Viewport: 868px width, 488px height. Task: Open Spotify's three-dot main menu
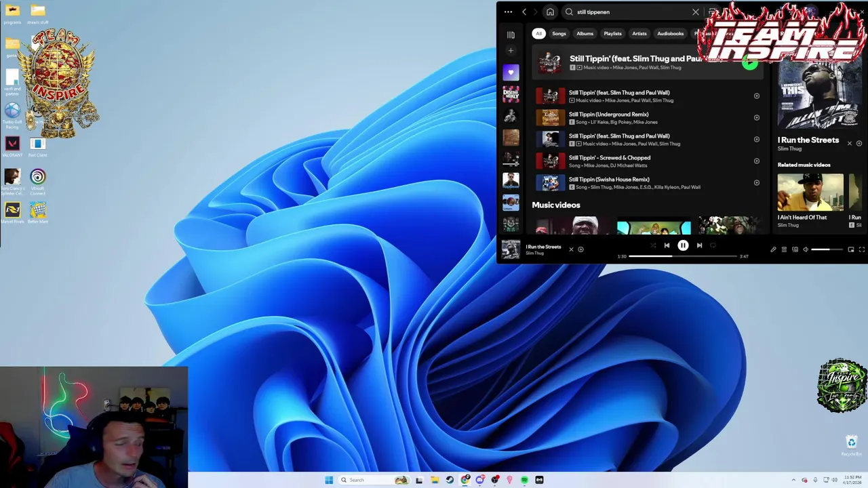[x=508, y=12]
